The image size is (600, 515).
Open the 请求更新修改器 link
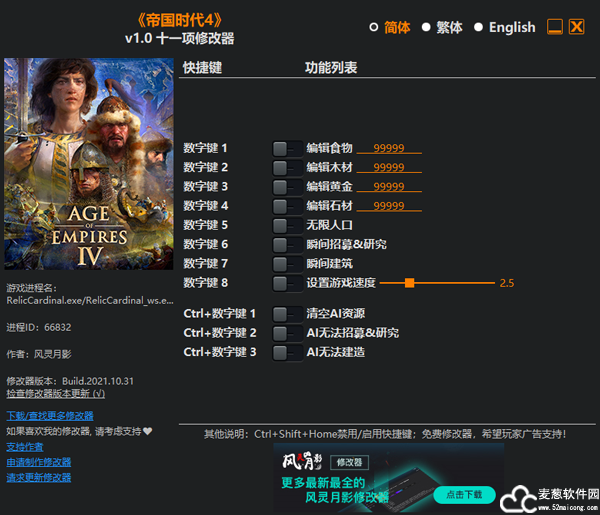(39, 477)
